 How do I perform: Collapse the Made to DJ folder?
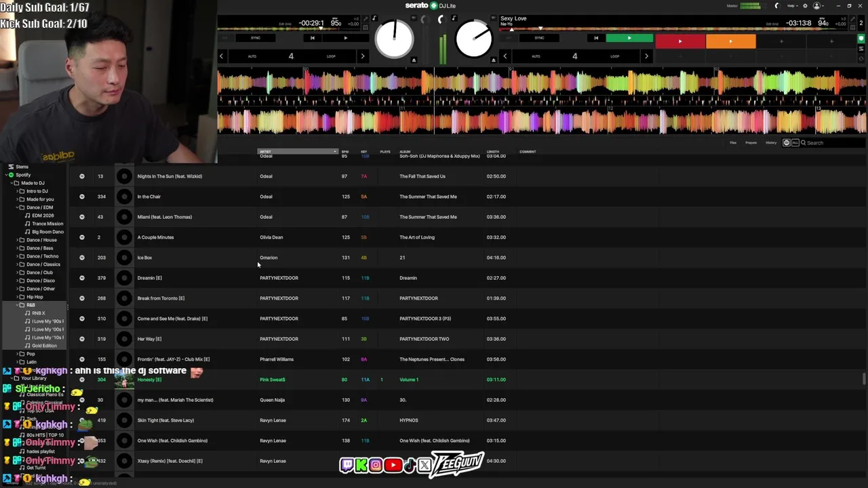(x=10, y=183)
